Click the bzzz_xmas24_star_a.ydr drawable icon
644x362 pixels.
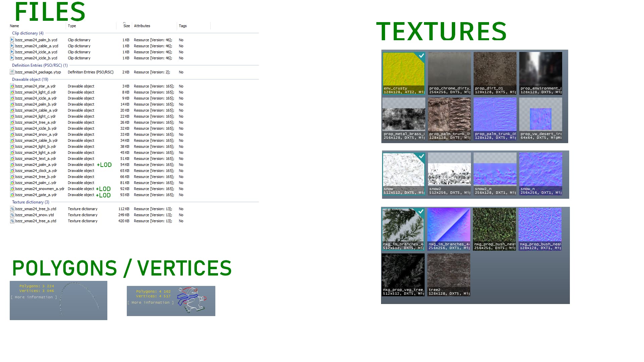(12, 86)
